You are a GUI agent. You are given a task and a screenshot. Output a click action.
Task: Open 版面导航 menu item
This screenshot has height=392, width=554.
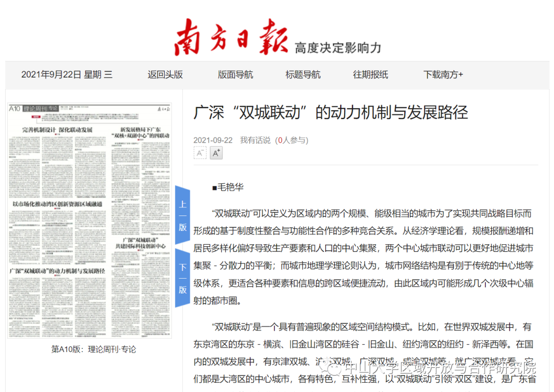pos(235,74)
